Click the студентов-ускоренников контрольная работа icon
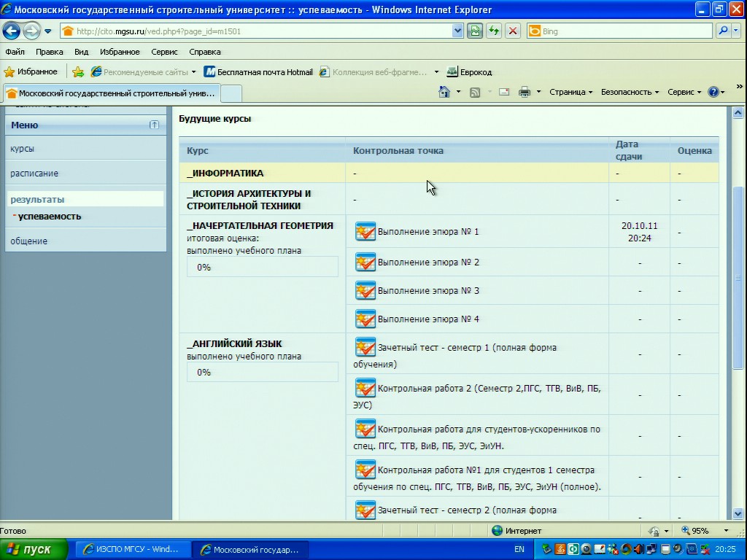The height and width of the screenshot is (560, 747). click(x=365, y=429)
